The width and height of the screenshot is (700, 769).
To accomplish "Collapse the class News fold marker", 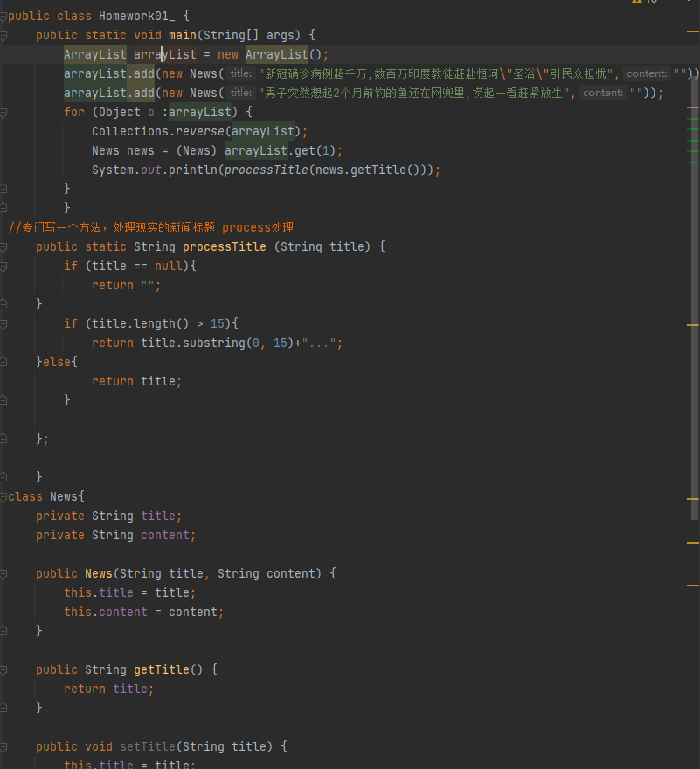I will coord(3,497).
